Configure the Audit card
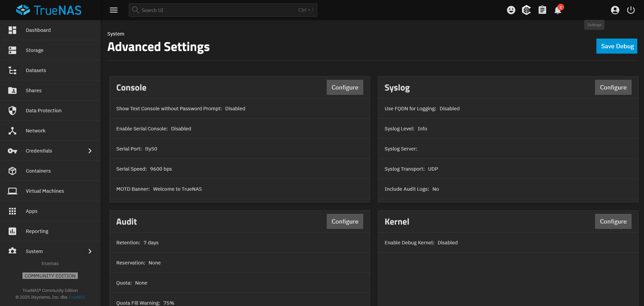The width and height of the screenshot is (644, 306). click(x=345, y=222)
